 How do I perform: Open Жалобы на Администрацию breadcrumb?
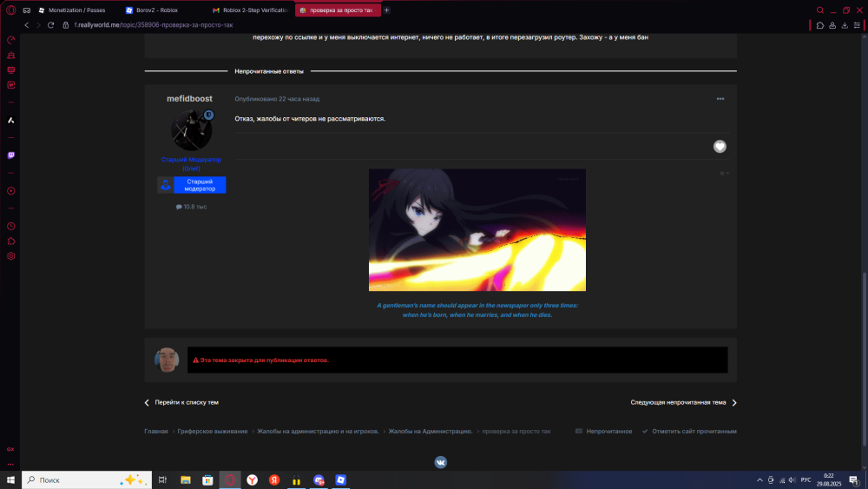431,432
